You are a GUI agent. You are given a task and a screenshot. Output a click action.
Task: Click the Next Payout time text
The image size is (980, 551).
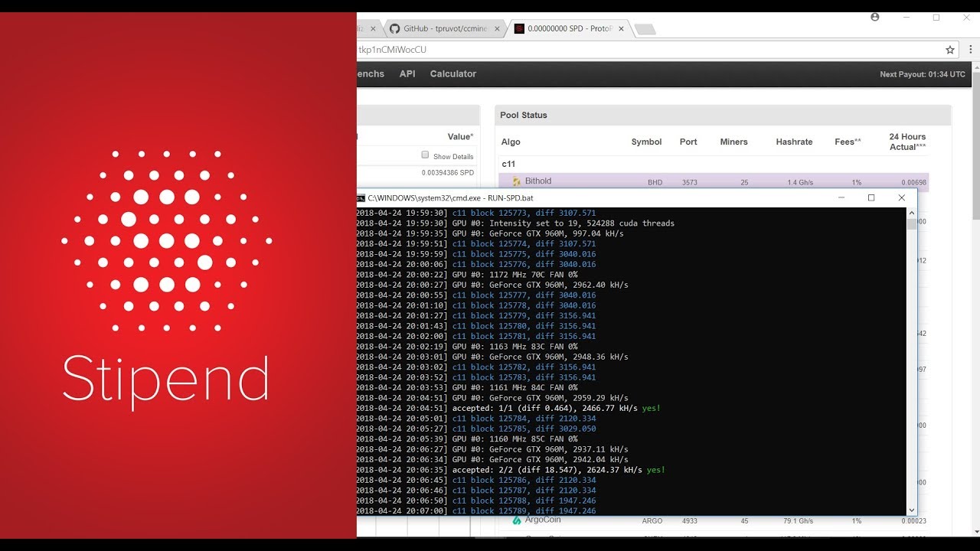[923, 75]
